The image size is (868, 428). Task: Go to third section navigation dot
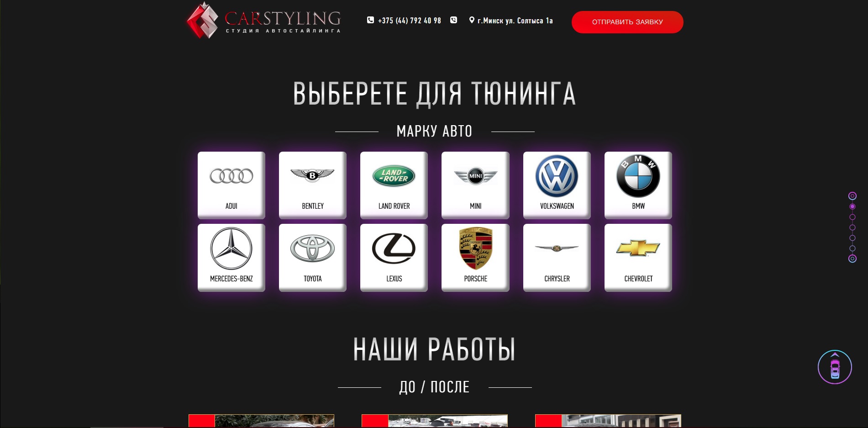tap(852, 217)
